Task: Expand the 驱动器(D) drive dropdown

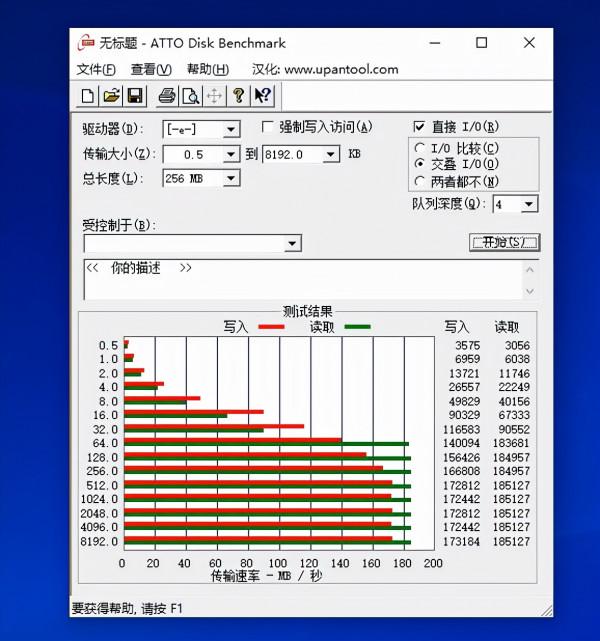Action: coord(231,130)
